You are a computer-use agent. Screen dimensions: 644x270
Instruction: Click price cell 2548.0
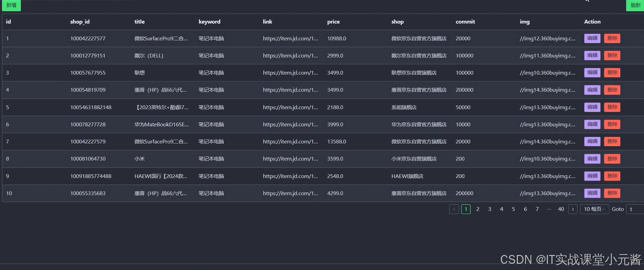[335, 176]
